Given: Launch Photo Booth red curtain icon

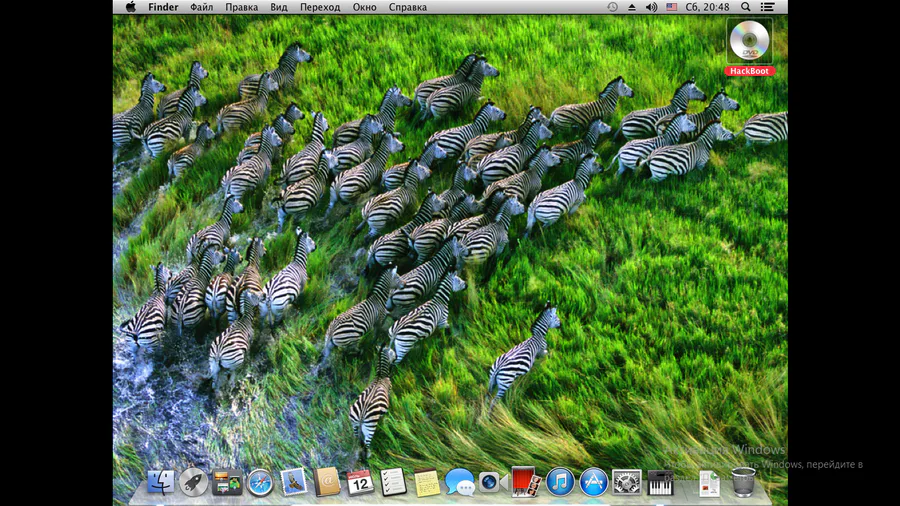Looking at the screenshot, I should [x=526, y=482].
